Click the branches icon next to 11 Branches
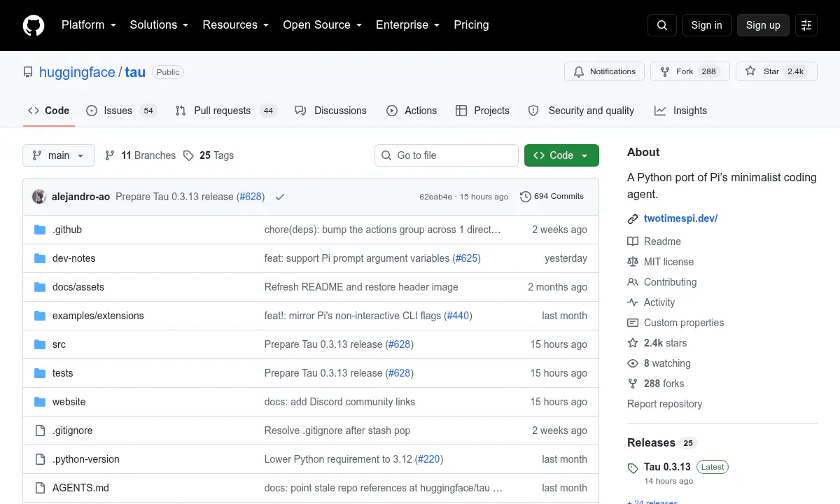The image size is (840, 504). tap(110, 155)
